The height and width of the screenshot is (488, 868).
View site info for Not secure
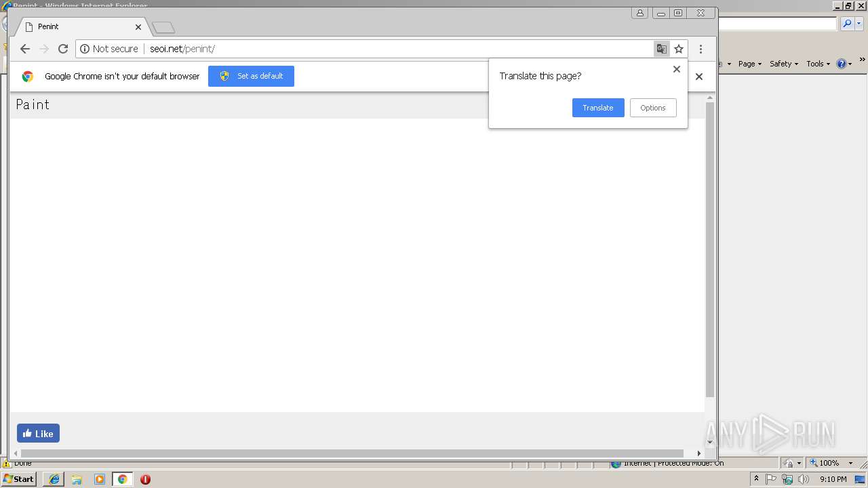109,49
